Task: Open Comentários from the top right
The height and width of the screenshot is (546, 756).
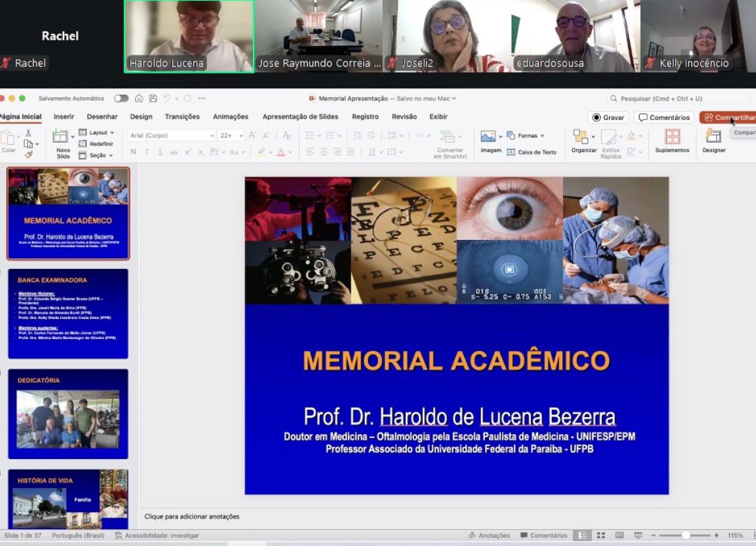Action: [664, 117]
